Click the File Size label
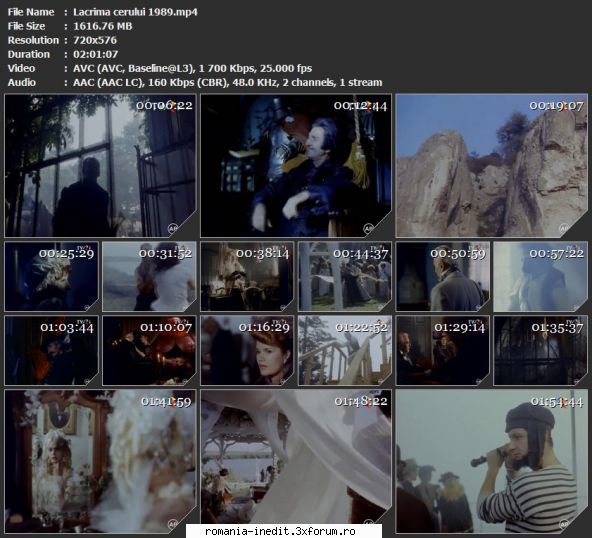 pyautogui.click(x=26, y=26)
